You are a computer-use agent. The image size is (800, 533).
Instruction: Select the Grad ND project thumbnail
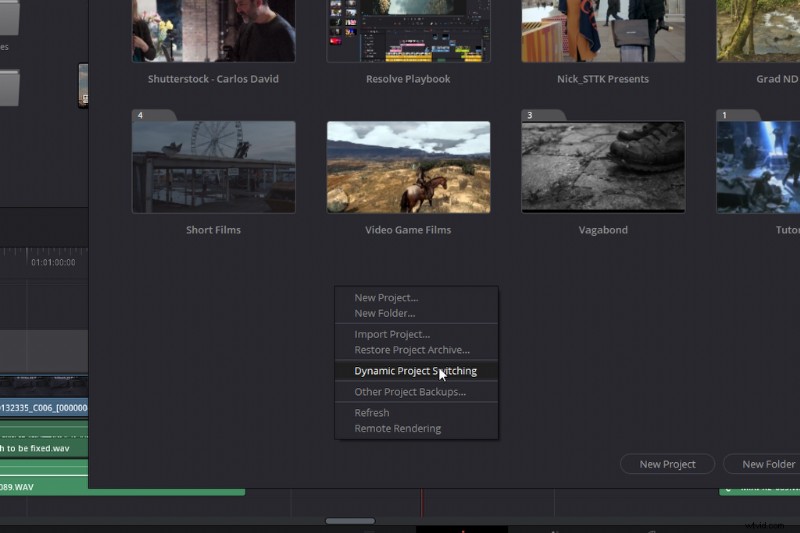[x=758, y=31]
